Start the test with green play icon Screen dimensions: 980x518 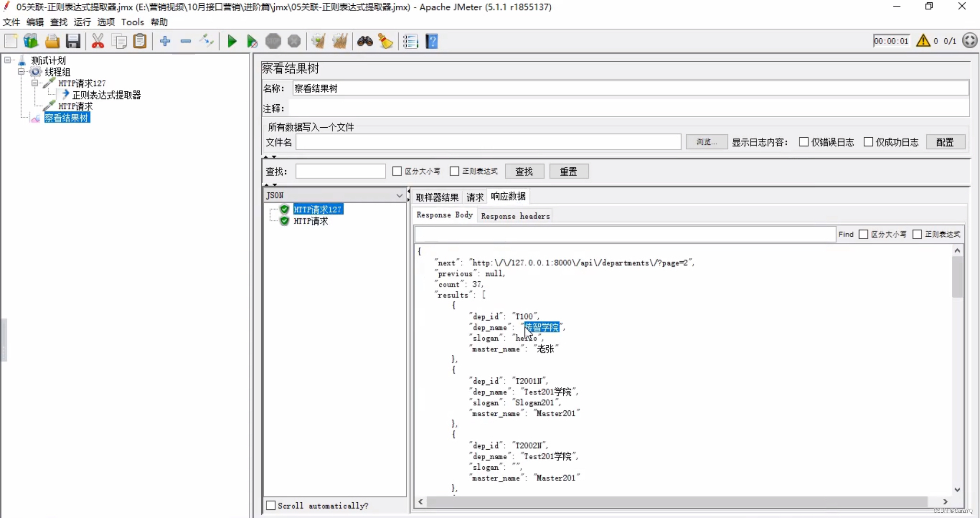232,41
